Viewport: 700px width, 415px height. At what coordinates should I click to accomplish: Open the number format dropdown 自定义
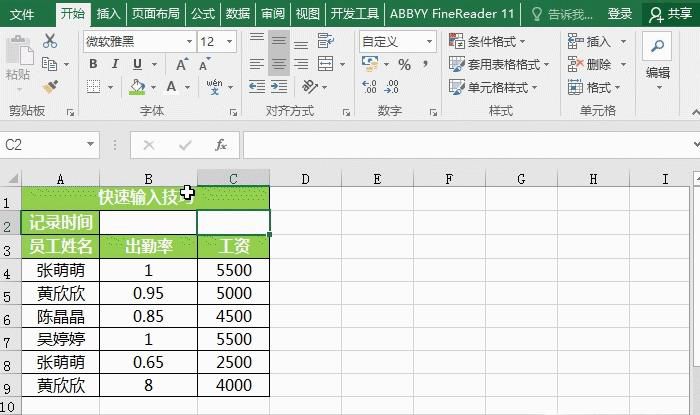coord(429,42)
